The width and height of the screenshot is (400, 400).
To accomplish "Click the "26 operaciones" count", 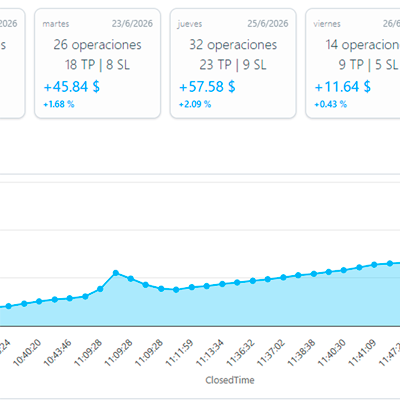I will tap(98, 45).
